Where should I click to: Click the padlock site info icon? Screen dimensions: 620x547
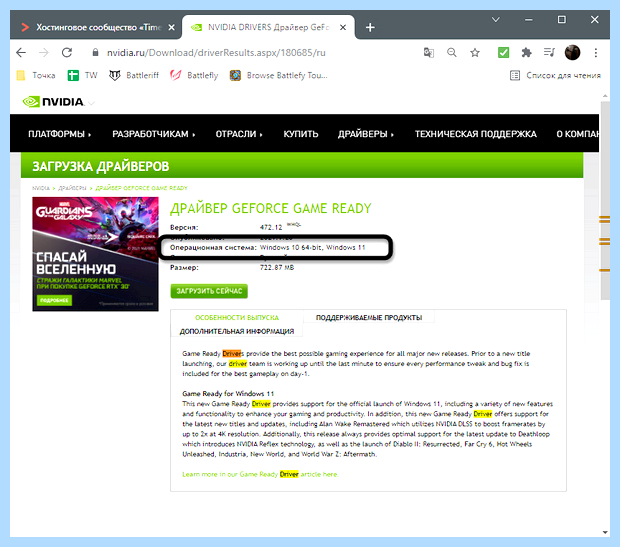[95, 53]
